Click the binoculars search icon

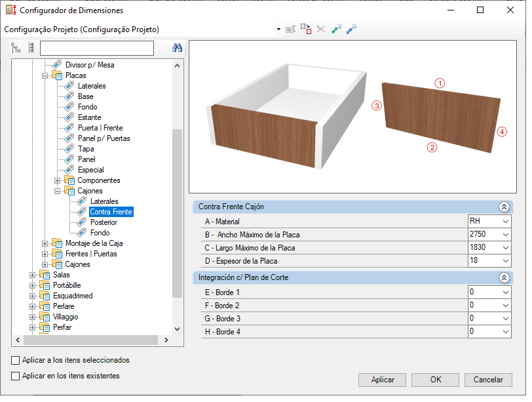point(177,47)
